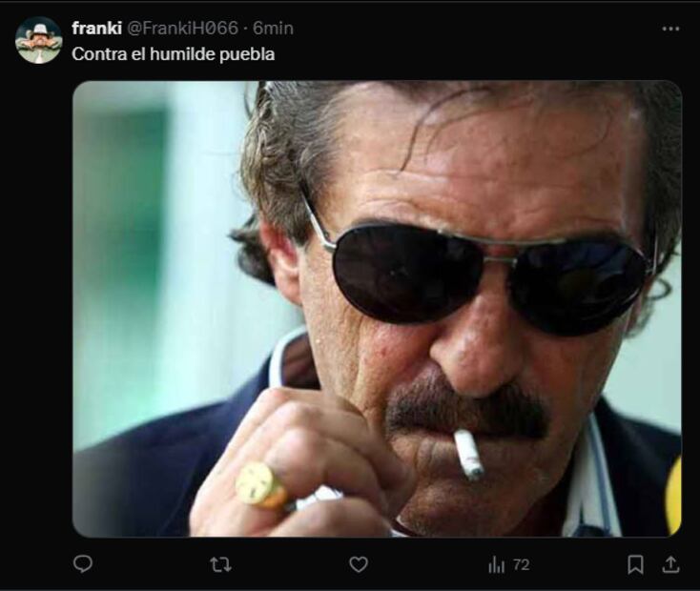Click the reply speech bubble icon

click(x=83, y=564)
